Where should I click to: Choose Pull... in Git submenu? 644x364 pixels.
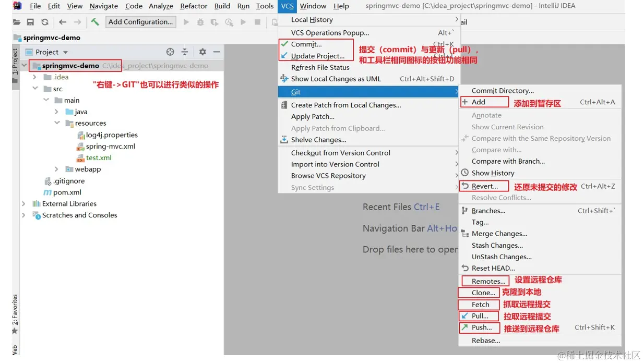[540, 316]
